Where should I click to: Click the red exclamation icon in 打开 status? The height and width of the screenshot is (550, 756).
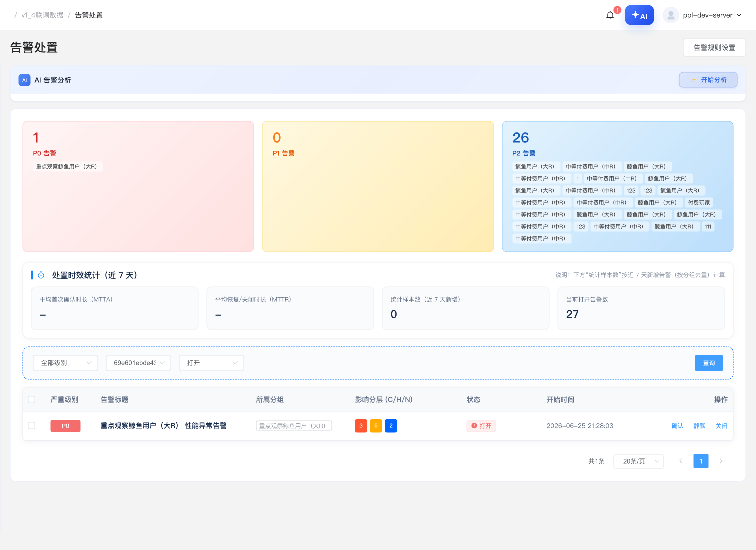click(x=474, y=426)
